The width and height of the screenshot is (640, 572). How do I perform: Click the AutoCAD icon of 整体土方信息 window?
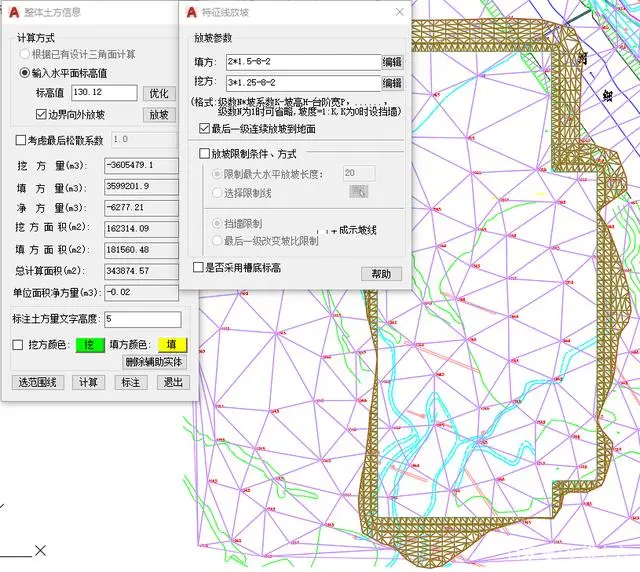click(14, 12)
